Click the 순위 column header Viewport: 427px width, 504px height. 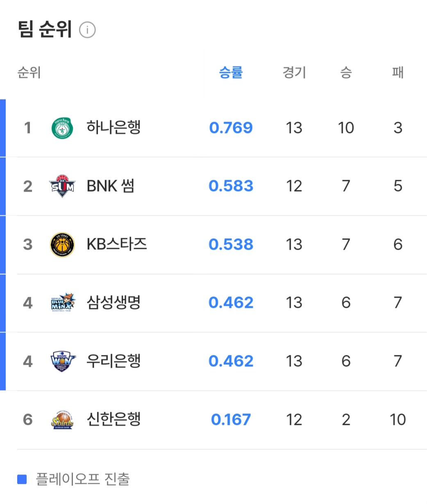pos(29,72)
